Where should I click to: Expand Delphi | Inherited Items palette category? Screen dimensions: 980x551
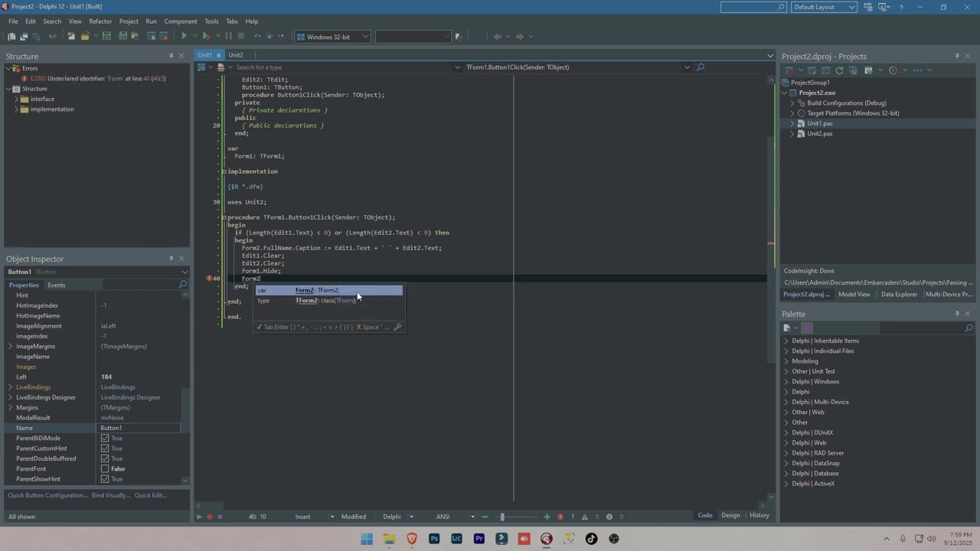coord(786,341)
